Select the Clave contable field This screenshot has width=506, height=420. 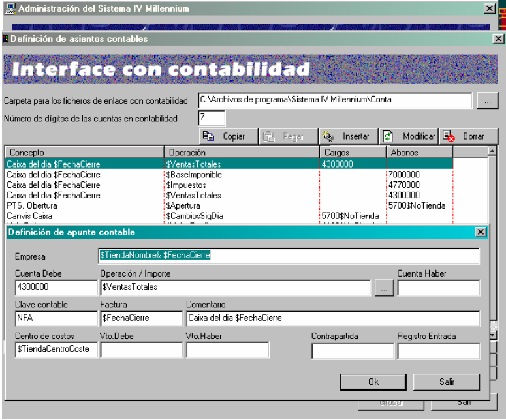[x=55, y=318]
